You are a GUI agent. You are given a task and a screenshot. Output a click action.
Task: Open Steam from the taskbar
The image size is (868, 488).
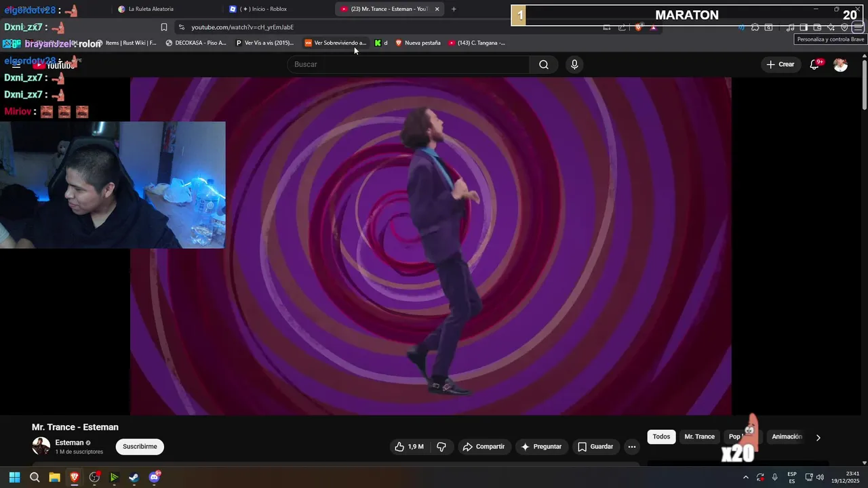[134, 477]
